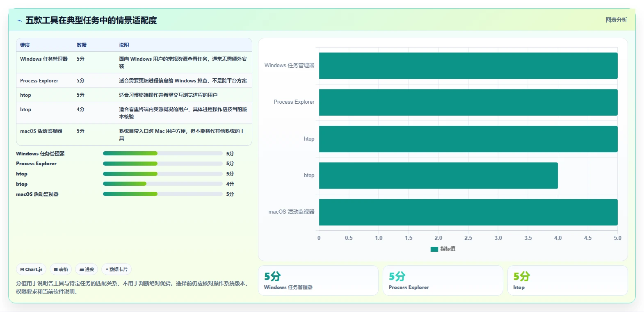The width and height of the screenshot is (644, 312).
Task: Click the 维度 column header
Action: coord(25,45)
